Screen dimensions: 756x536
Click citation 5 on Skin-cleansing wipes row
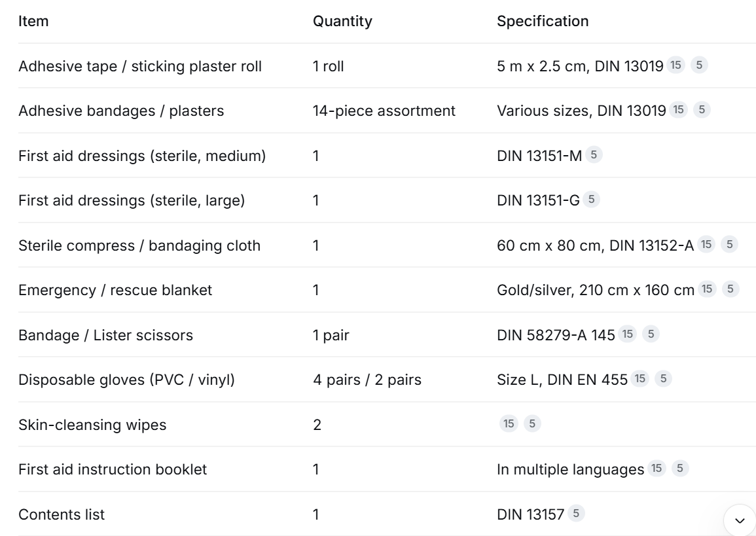(532, 423)
